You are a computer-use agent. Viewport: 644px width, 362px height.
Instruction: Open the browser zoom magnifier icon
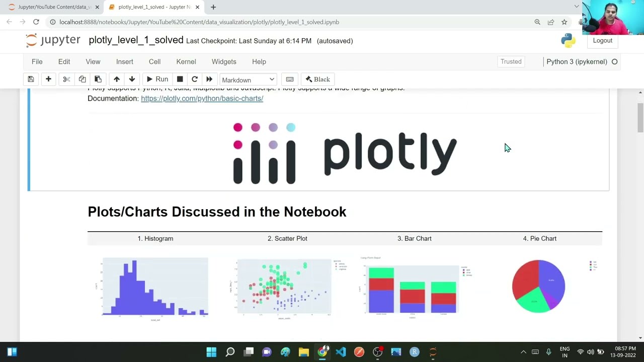[537, 22]
